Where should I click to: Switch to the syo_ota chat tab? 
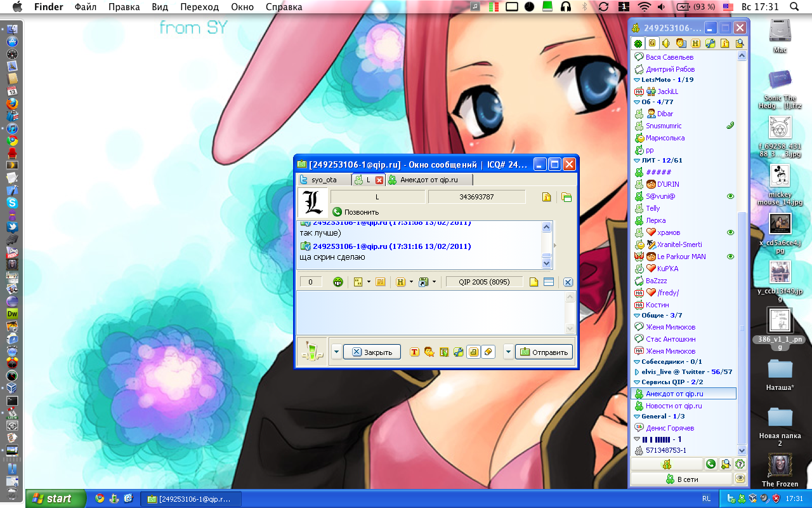pos(324,180)
